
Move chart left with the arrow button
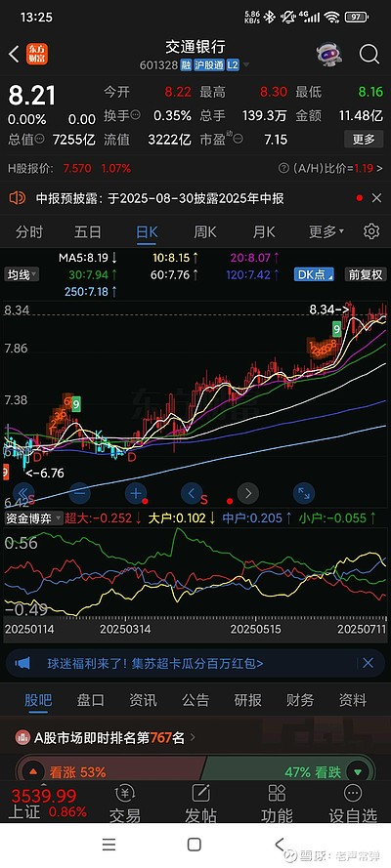click(193, 492)
